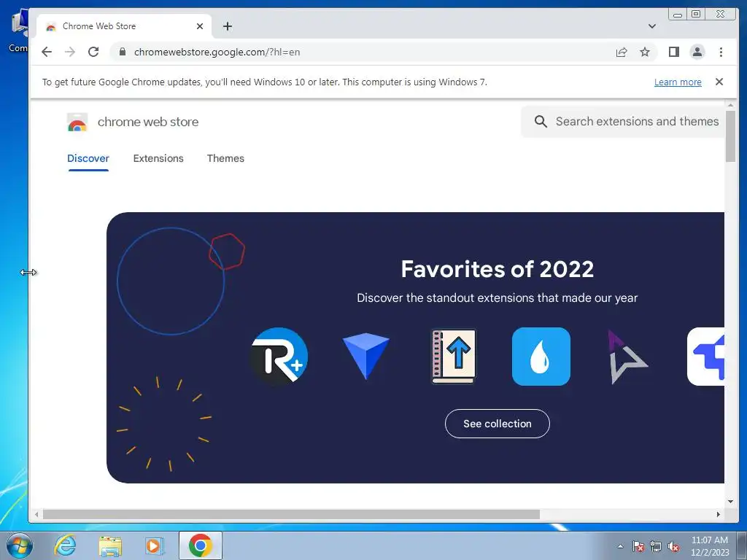
Task: Click the Favorites of 2022 heading
Action: click(497, 269)
